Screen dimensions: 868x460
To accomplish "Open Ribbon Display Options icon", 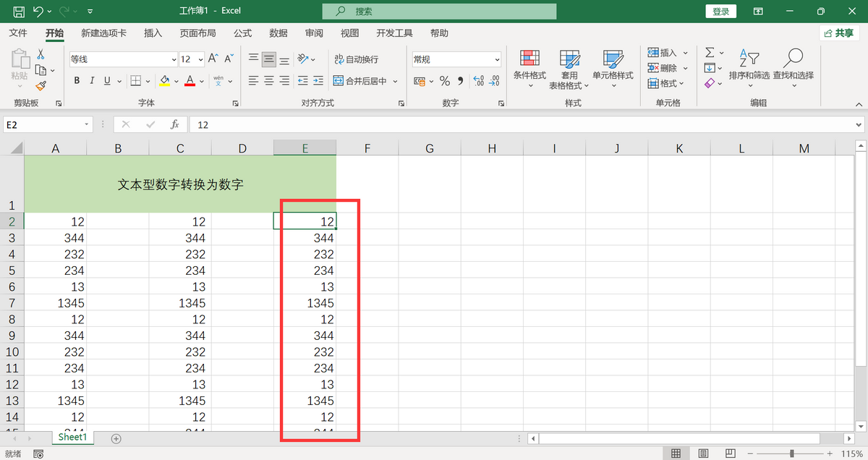I will coord(758,11).
